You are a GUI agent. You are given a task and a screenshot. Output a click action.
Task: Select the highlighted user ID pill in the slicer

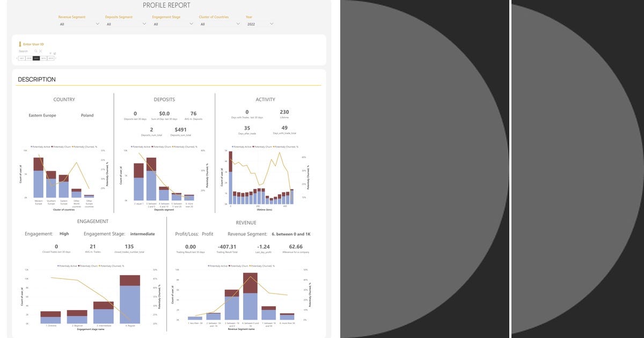[36, 58]
